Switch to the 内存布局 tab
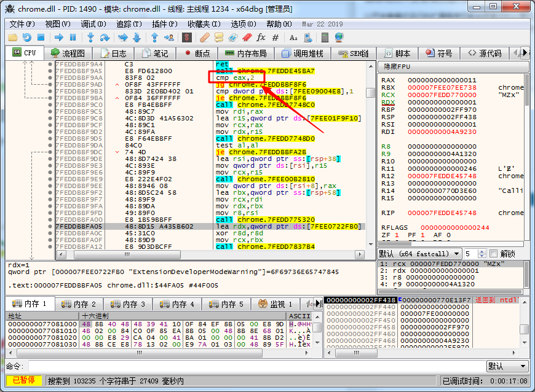535x392 pixels. (x=246, y=53)
